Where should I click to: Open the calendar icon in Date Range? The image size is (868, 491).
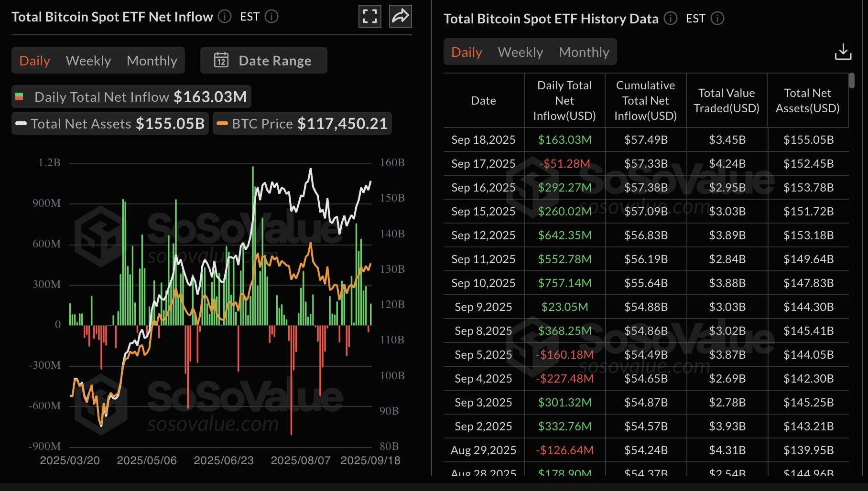[221, 60]
